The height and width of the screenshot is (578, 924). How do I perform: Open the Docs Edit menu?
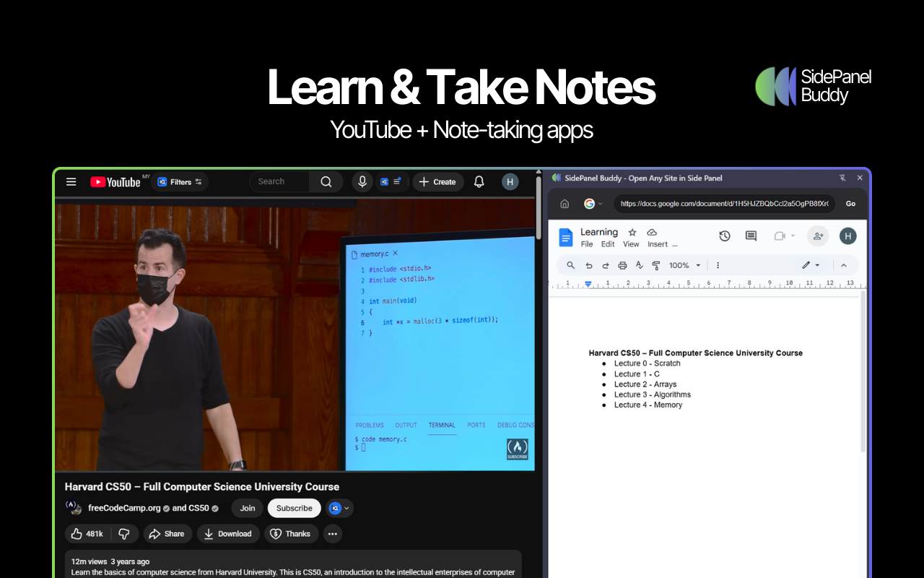pyautogui.click(x=608, y=244)
